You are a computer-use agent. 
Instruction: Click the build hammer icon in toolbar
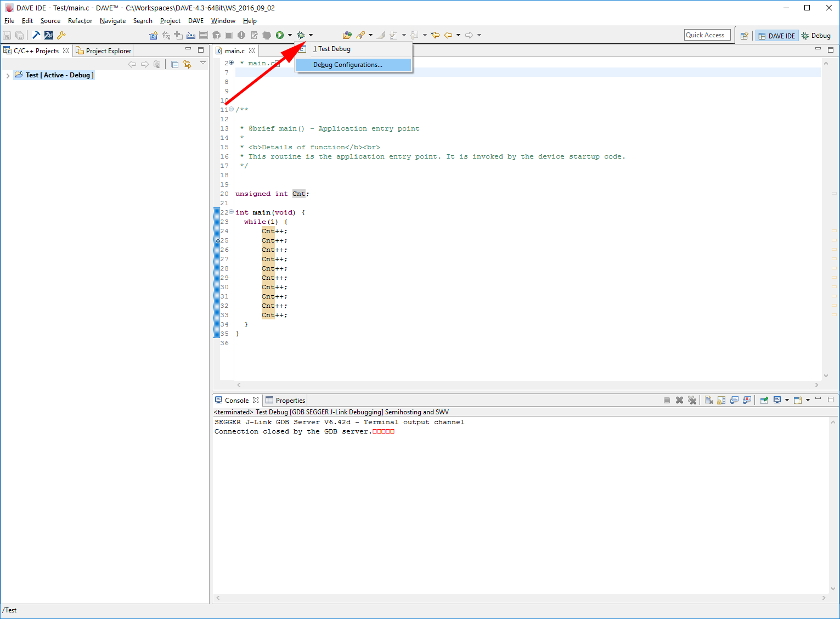(36, 35)
